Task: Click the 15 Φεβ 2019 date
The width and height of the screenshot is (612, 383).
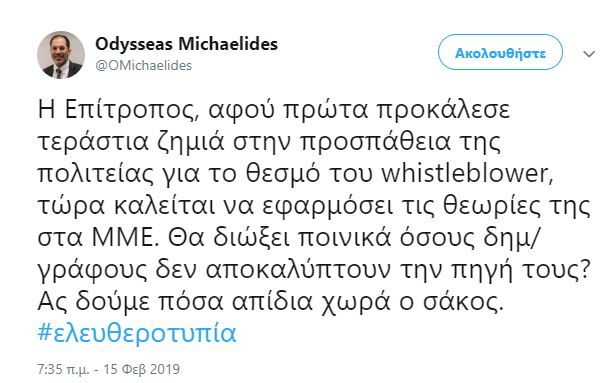Action: pos(141,369)
